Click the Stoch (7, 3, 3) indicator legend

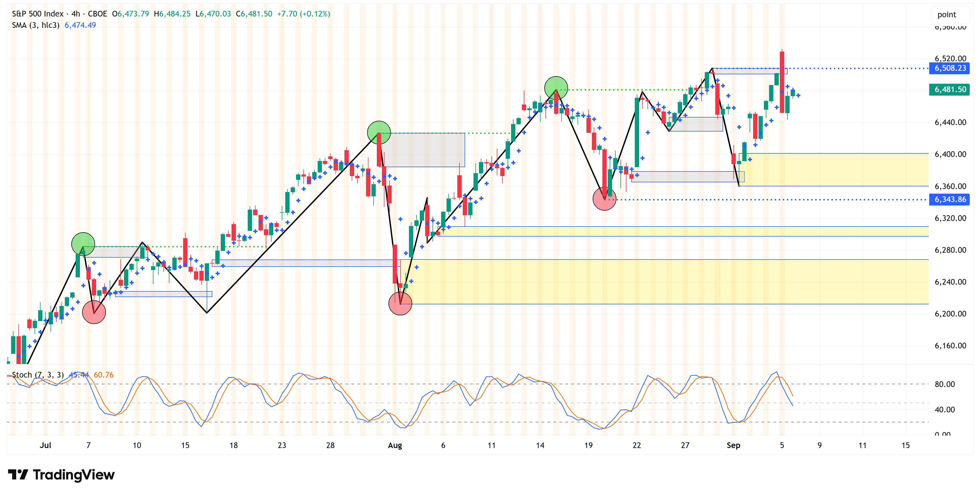[x=38, y=375]
